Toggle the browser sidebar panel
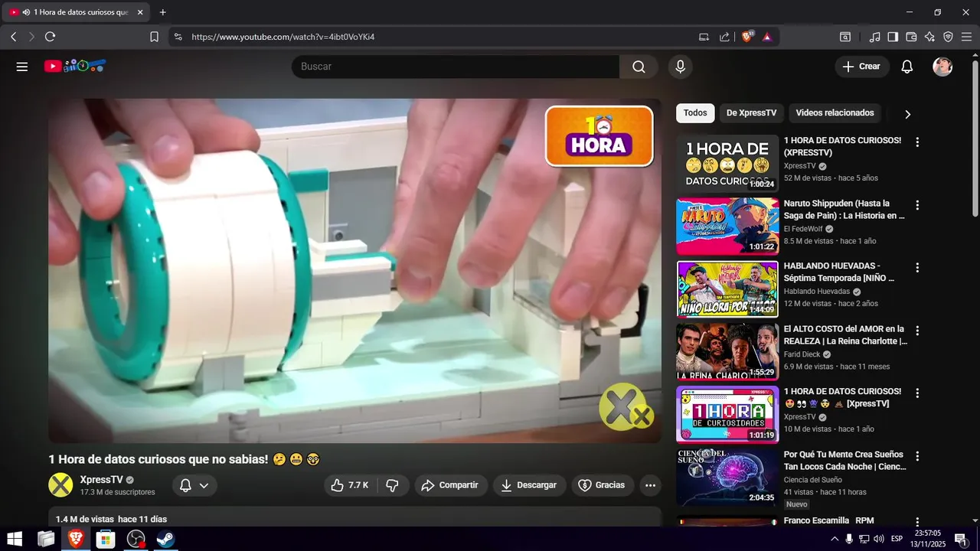The image size is (980, 551). (893, 37)
